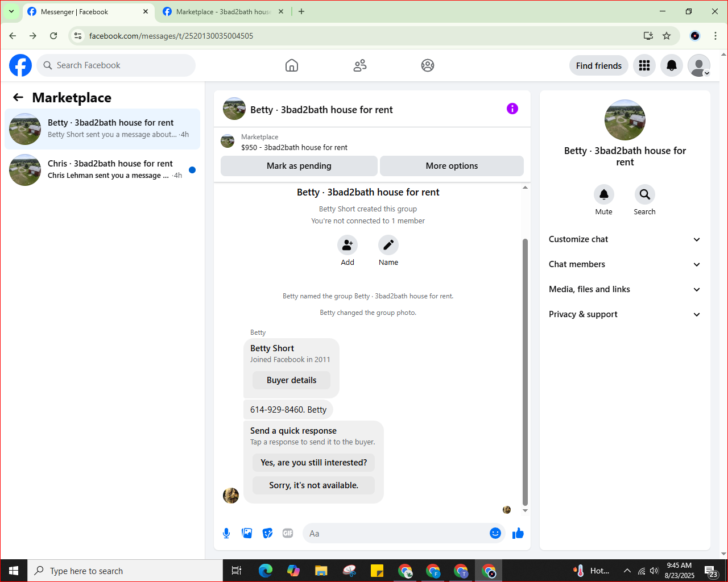The image size is (728, 582).
Task: Click the Add people icon
Action: click(x=348, y=245)
